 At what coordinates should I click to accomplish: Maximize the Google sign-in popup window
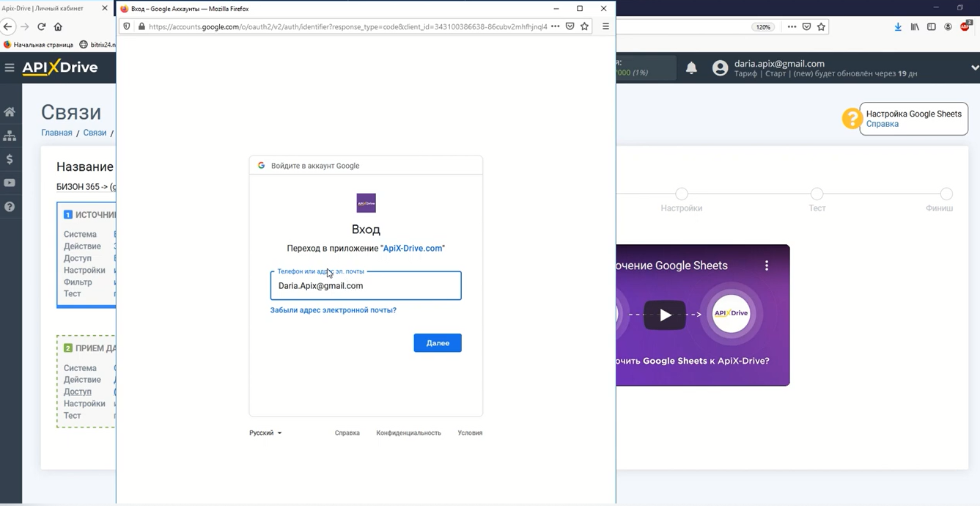point(580,9)
